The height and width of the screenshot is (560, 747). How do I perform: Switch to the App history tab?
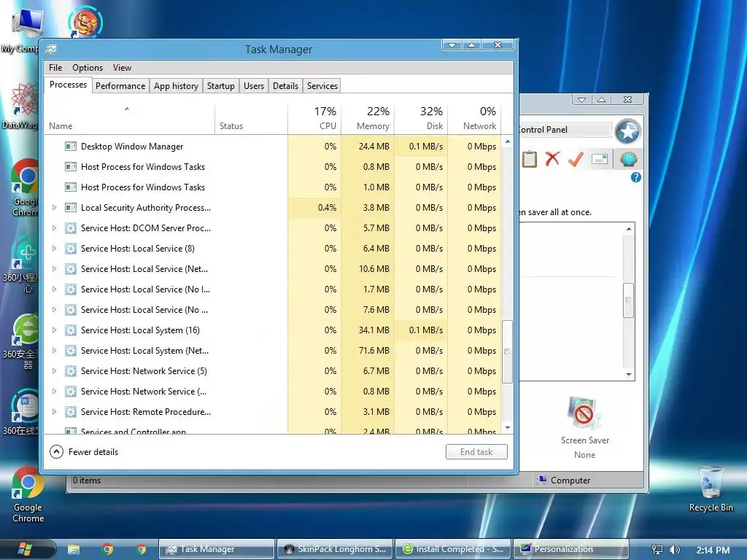[x=176, y=86]
